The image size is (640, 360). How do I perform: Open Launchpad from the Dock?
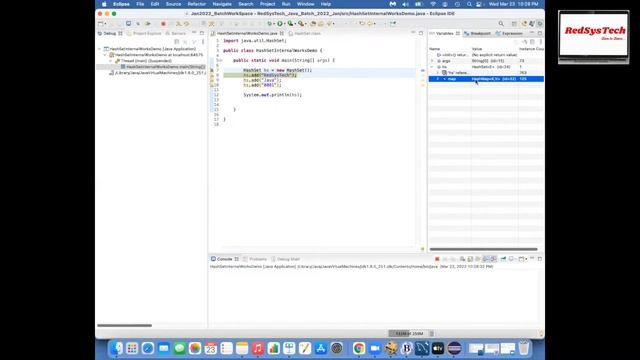pyautogui.click(x=132, y=348)
